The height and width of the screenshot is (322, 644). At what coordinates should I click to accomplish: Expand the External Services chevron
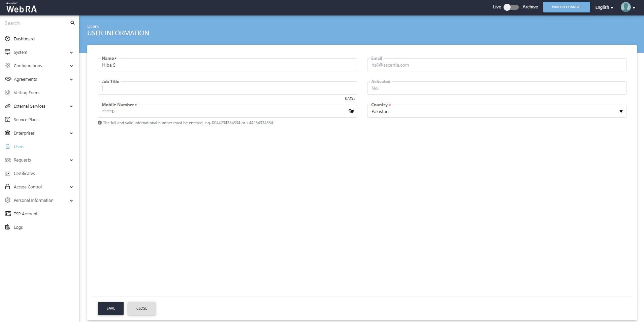coord(71,106)
